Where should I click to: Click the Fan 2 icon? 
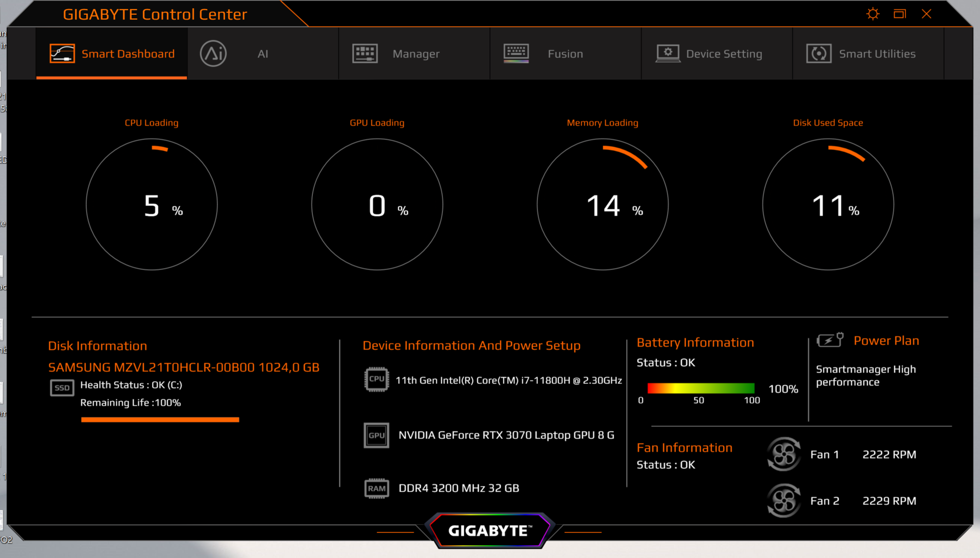tap(784, 500)
